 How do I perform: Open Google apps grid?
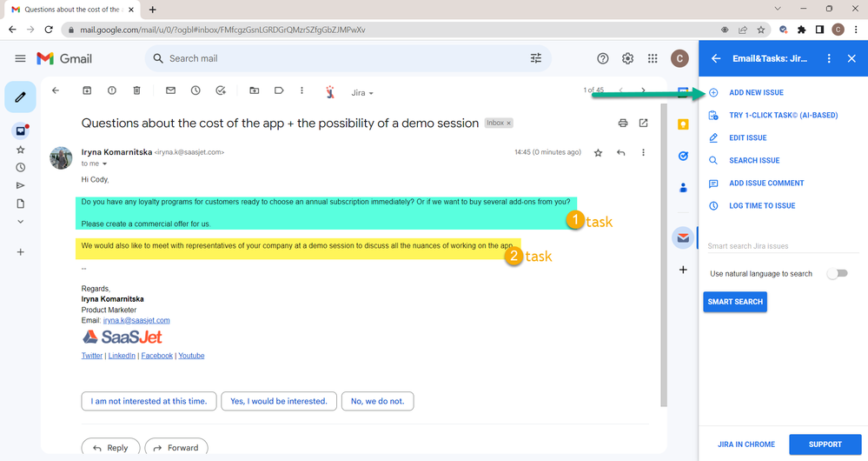coord(653,58)
